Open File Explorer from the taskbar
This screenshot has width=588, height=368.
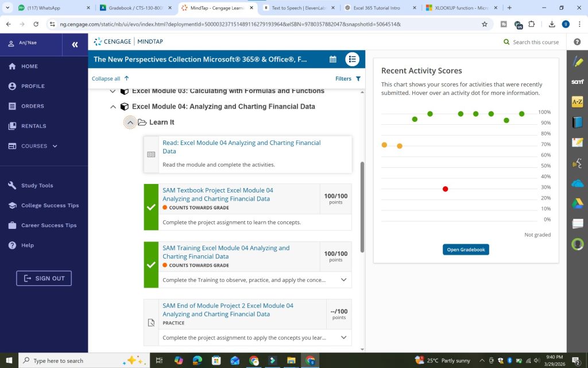pos(291,361)
